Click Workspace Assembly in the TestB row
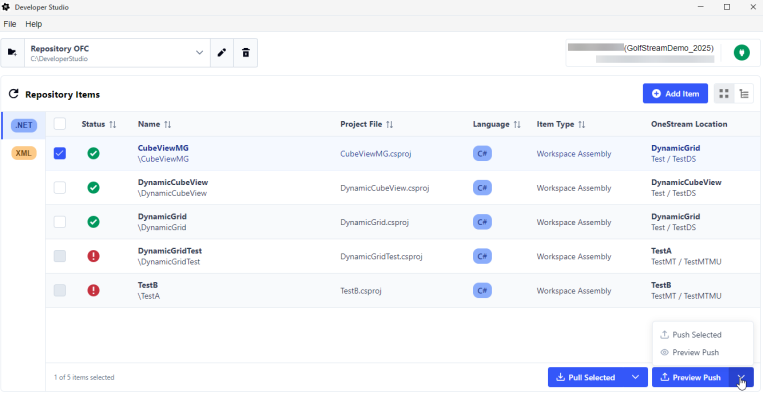Screen dimensions: 763x394 click(x=574, y=290)
